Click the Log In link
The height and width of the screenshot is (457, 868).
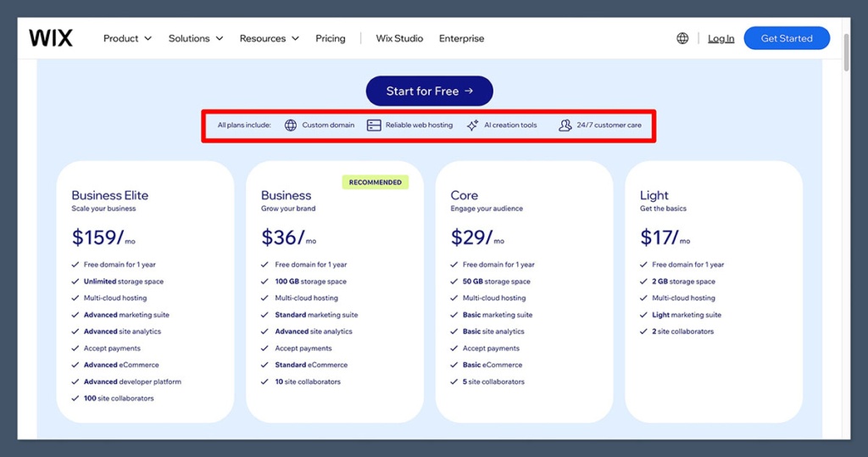point(721,38)
